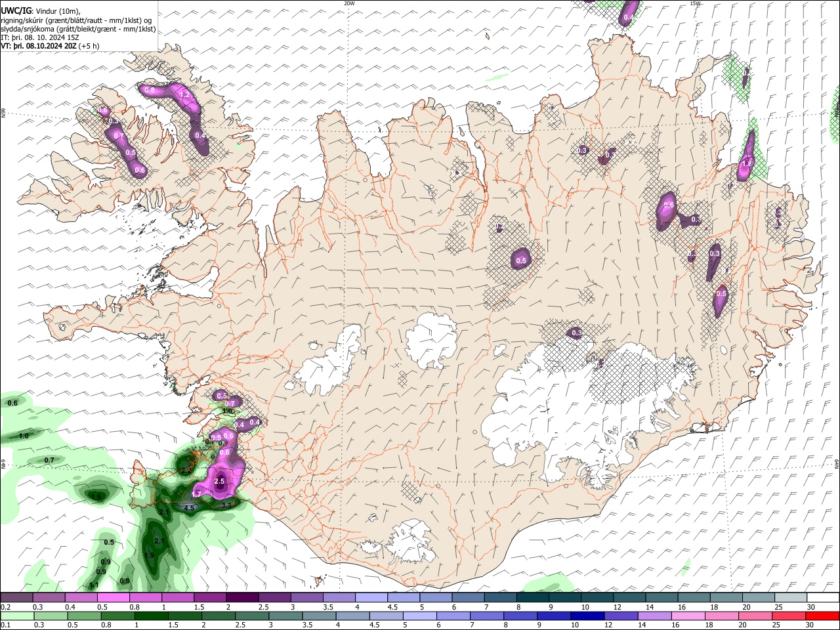The image size is (840, 630).
Task: Select bottom-row swatch between 3 and 3.5
Action: pyautogui.click(x=285, y=616)
